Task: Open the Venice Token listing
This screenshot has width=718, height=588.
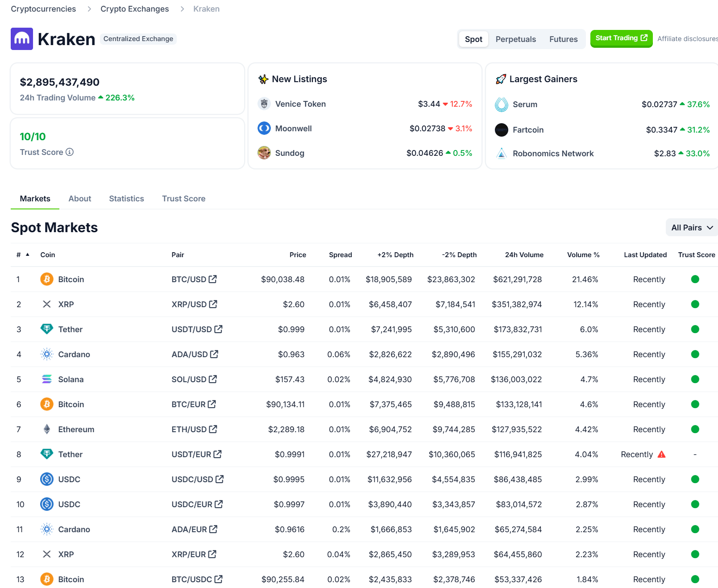Action: (x=300, y=104)
